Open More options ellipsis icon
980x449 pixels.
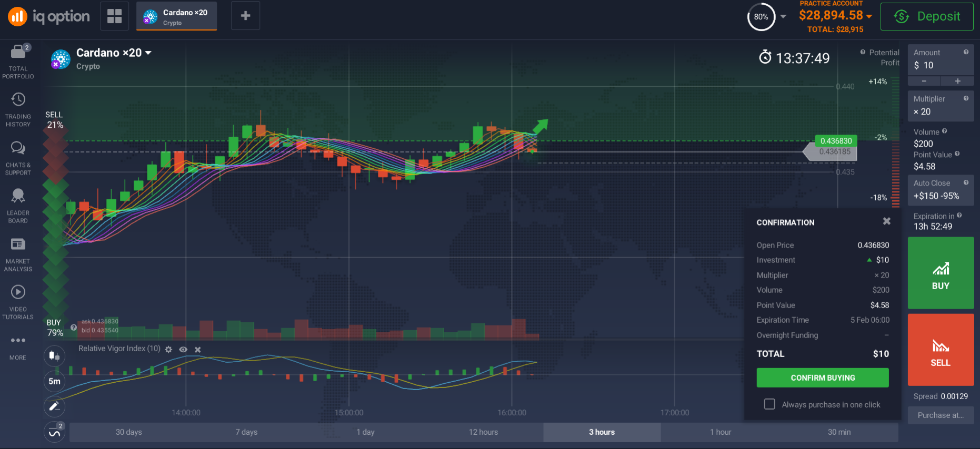18,340
